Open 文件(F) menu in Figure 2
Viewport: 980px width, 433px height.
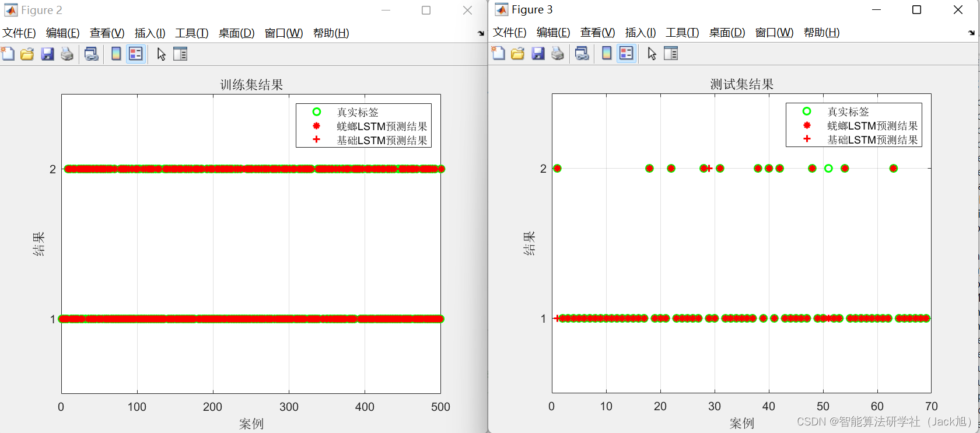coord(19,33)
